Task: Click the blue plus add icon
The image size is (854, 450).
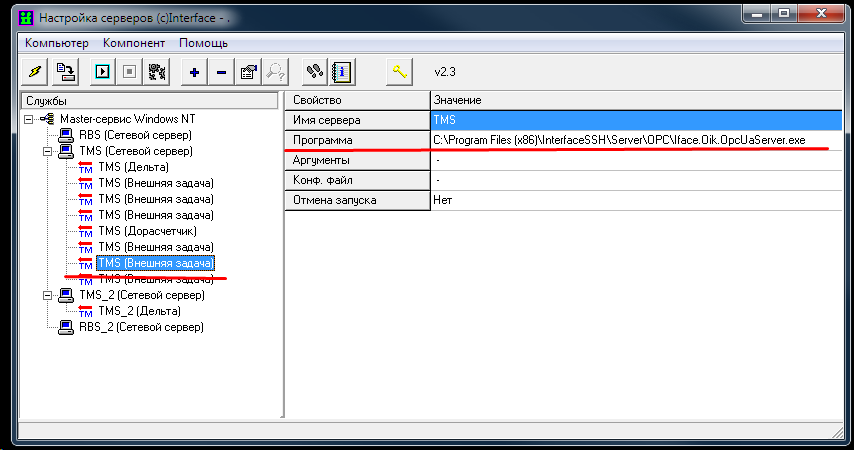Action: pyautogui.click(x=193, y=72)
